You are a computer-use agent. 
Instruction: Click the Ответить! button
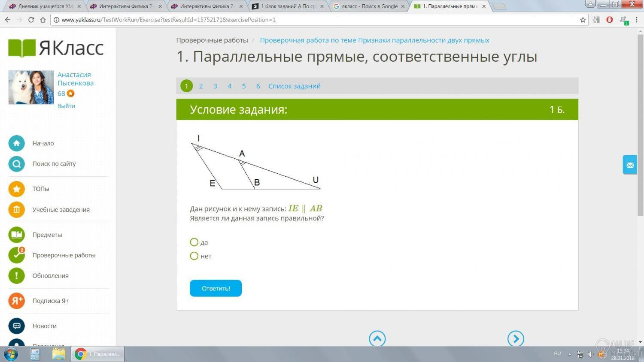point(216,288)
